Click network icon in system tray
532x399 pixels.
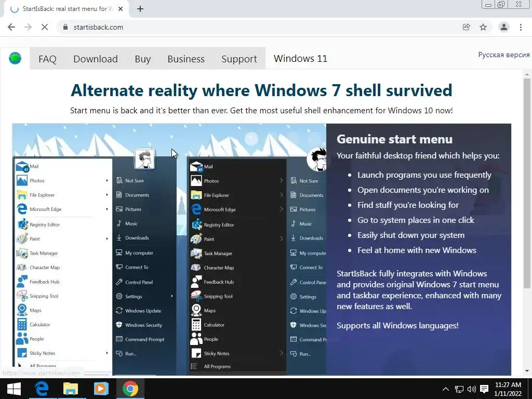[459, 389]
